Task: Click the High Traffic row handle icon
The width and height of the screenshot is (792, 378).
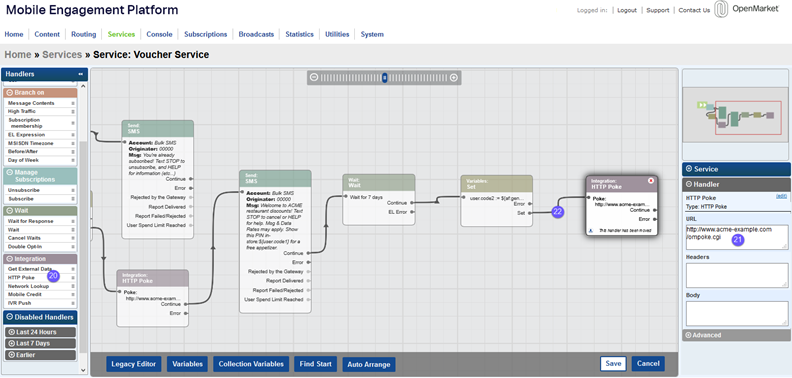Action: [73, 111]
